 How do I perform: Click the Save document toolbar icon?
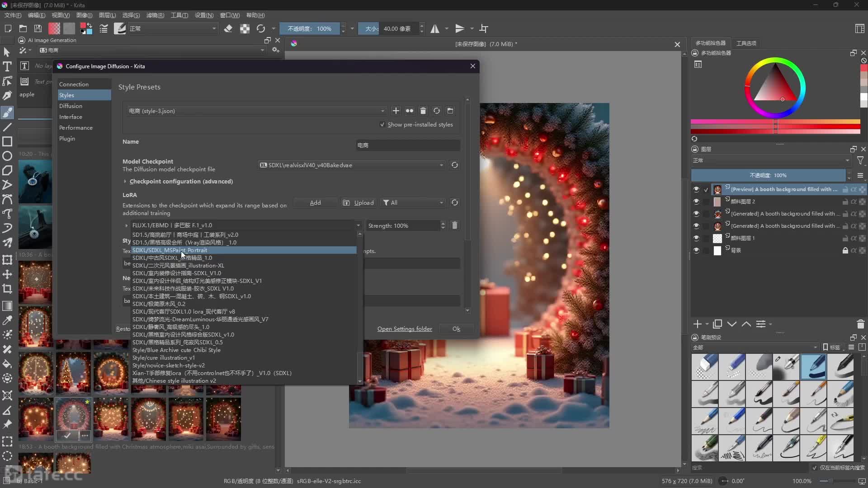tap(38, 28)
